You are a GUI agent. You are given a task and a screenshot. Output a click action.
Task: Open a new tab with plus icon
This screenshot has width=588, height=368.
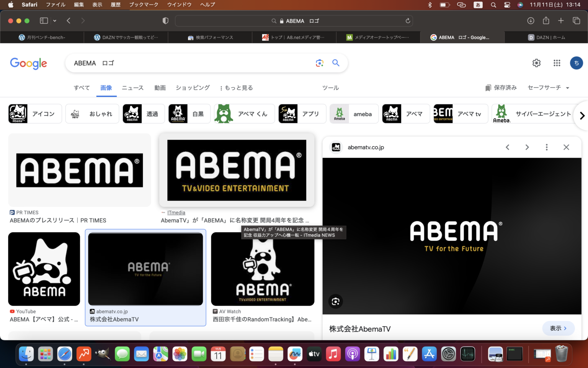(561, 21)
